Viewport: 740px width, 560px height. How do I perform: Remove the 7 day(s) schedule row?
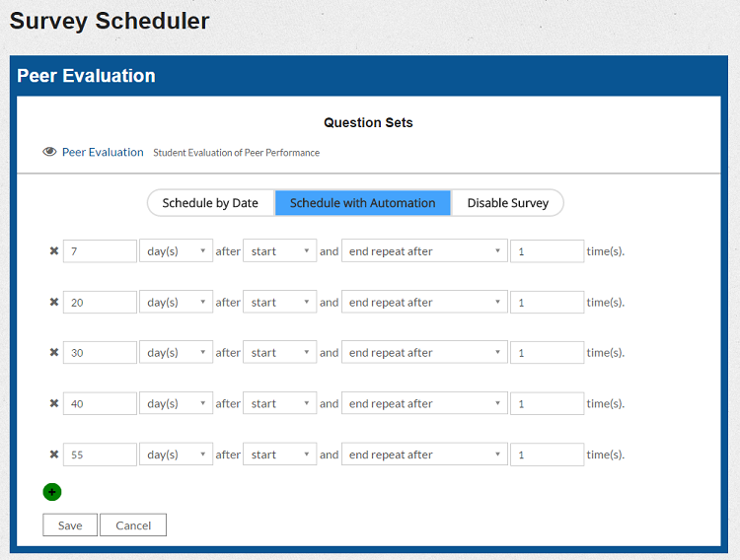(54, 251)
